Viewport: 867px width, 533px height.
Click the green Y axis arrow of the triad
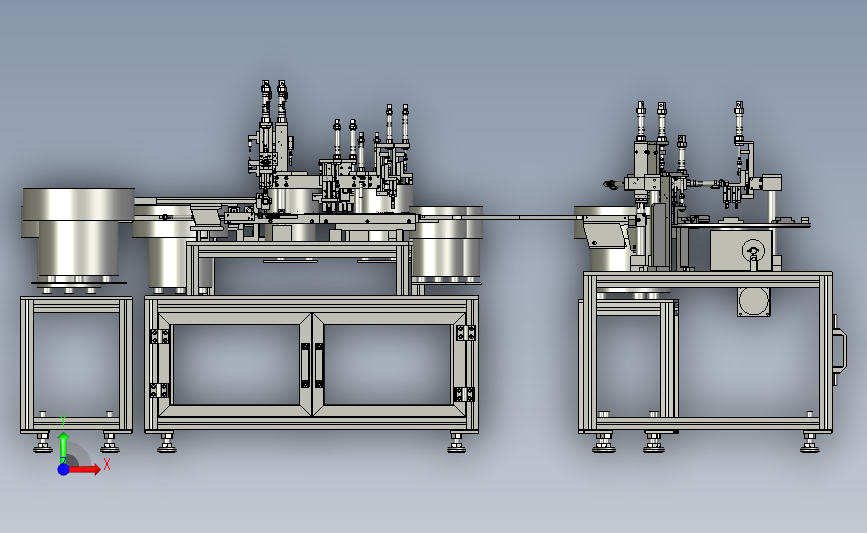pyautogui.click(x=63, y=448)
